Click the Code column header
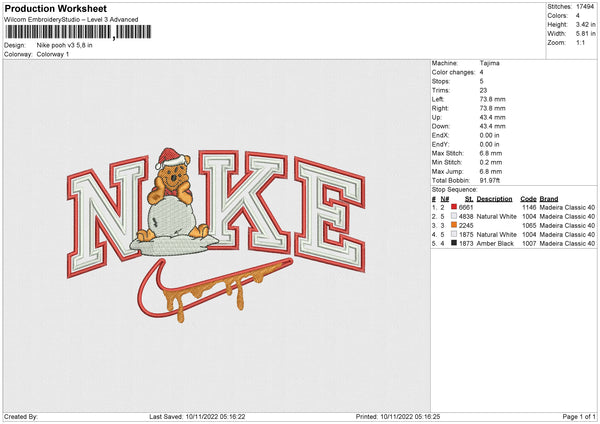The height and width of the screenshot is (424, 600). tap(528, 198)
